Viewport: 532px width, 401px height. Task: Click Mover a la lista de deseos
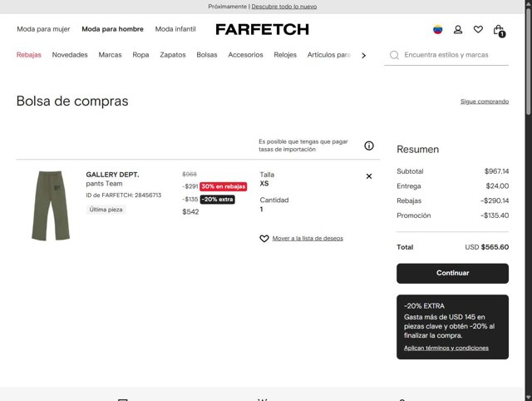coord(308,239)
